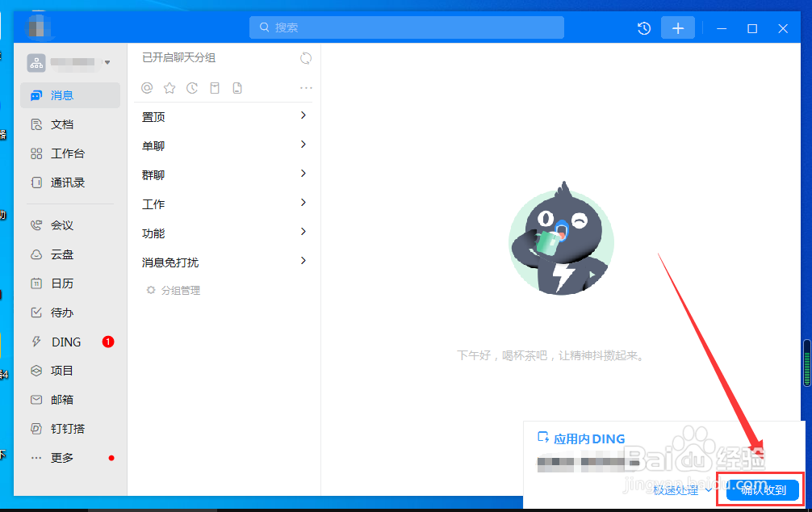Viewport: 812px width, 512px height.
Task: Open the history clock icon in title bar
Action: (643, 28)
